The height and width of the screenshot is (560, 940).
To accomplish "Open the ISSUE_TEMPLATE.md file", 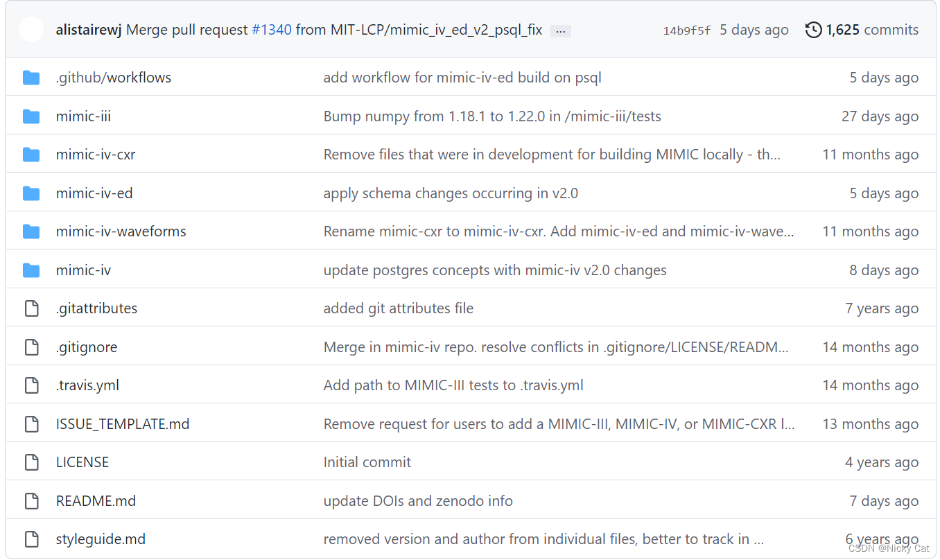I will pyautogui.click(x=123, y=423).
